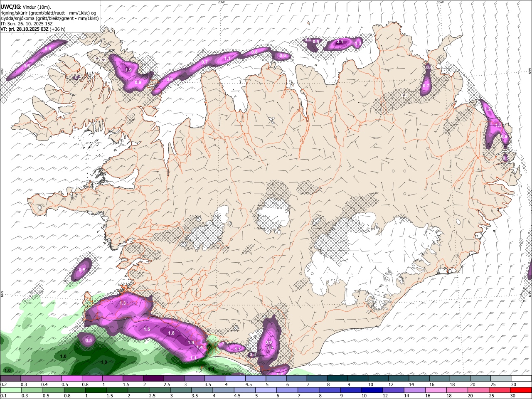Click the darkest purple 2–2.5 snow-scale swatch

[153, 379]
